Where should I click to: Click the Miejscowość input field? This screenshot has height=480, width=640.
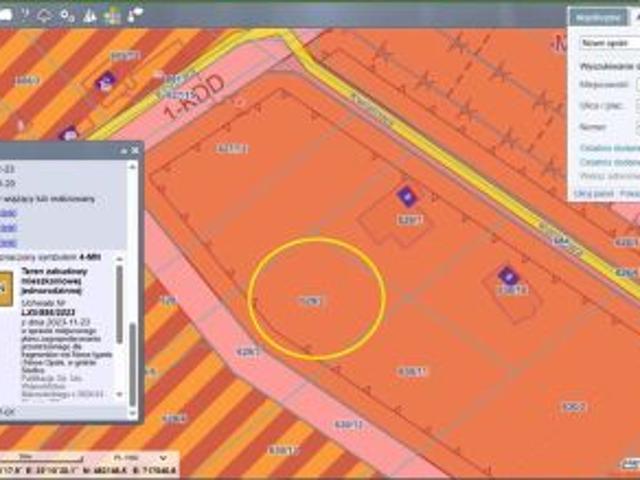pos(636,84)
